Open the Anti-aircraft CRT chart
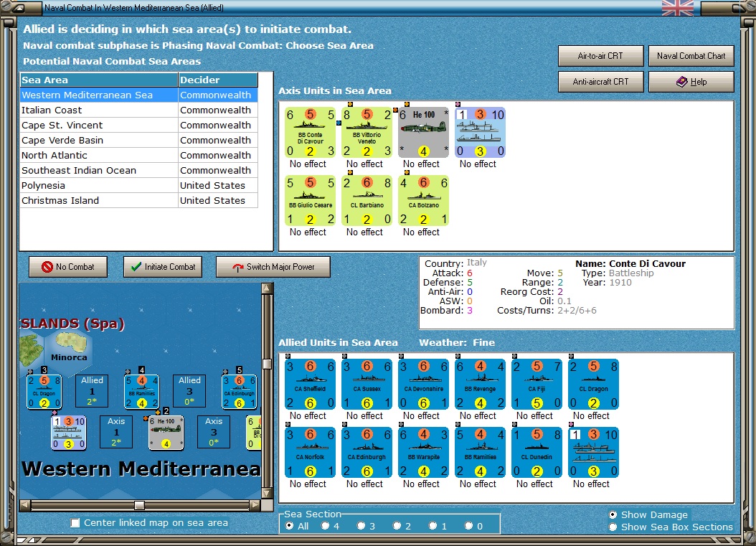The image size is (756, 546). click(x=601, y=82)
